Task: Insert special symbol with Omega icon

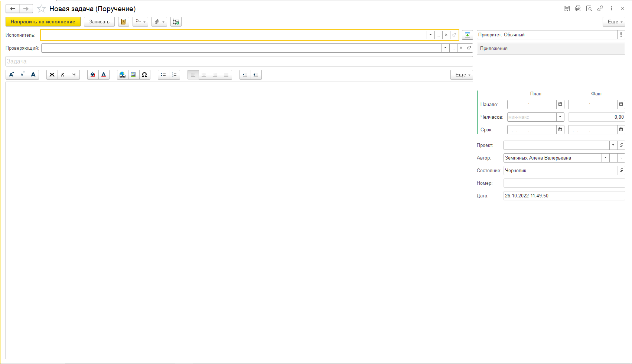Action: tap(144, 75)
